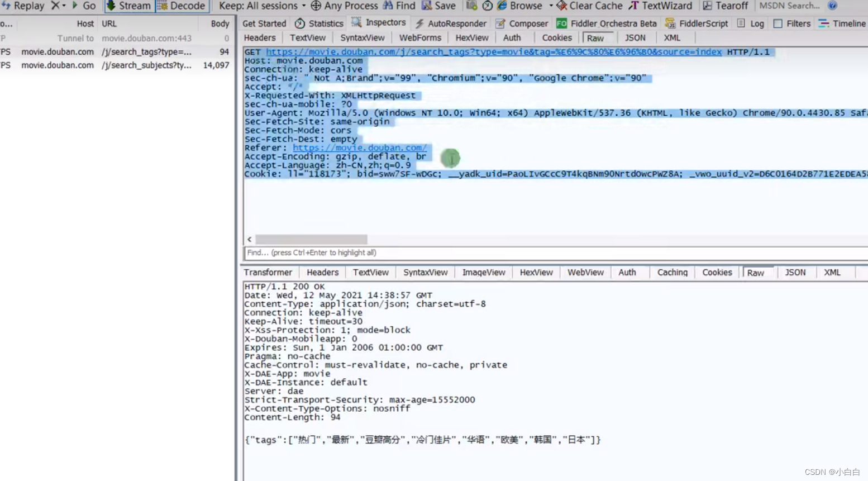Viewport: 868px width, 481px height.
Task: Select the /j/search_subjects session row
Action: [x=116, y=65]
